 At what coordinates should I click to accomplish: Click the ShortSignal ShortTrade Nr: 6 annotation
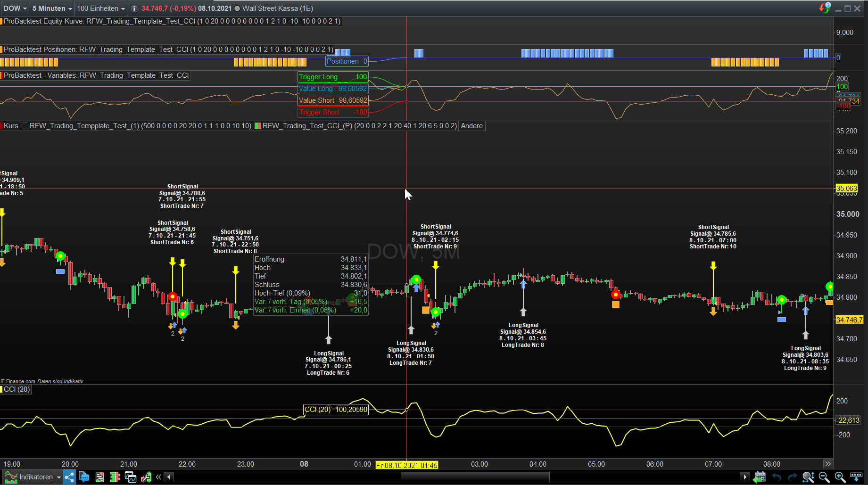coord(172,232)
